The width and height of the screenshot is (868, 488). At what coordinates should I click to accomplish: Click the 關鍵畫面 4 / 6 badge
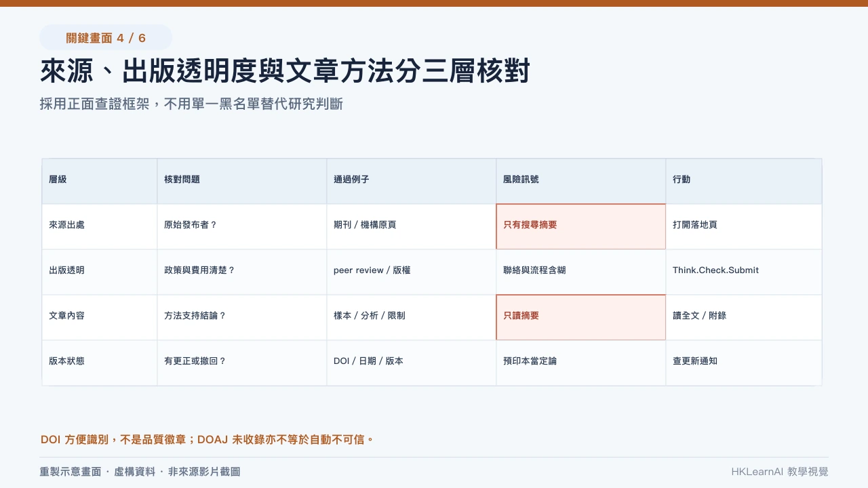[106, 37]
